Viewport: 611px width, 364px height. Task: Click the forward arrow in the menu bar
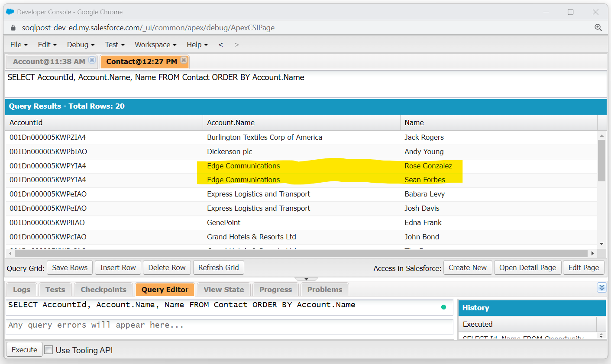tap(236, 45)
